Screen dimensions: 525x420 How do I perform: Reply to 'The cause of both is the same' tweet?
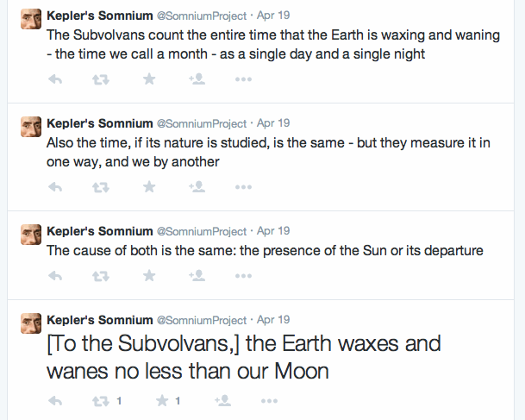click(55, 276)
